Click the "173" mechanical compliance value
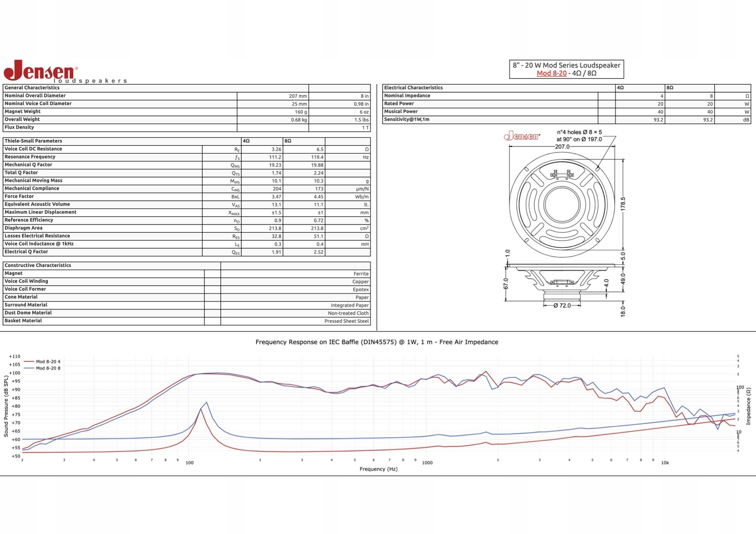The width and height of the screenshot is (756, 534). [319, 189]
